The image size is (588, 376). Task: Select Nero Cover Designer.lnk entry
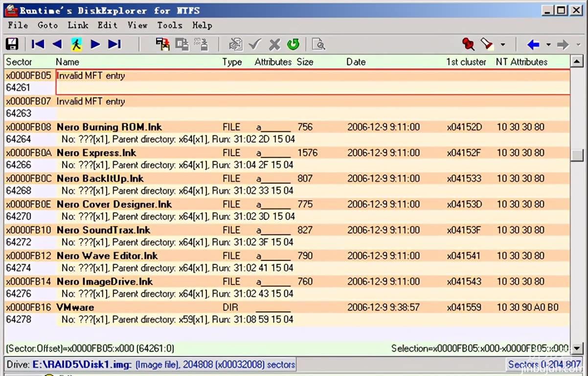287,211
